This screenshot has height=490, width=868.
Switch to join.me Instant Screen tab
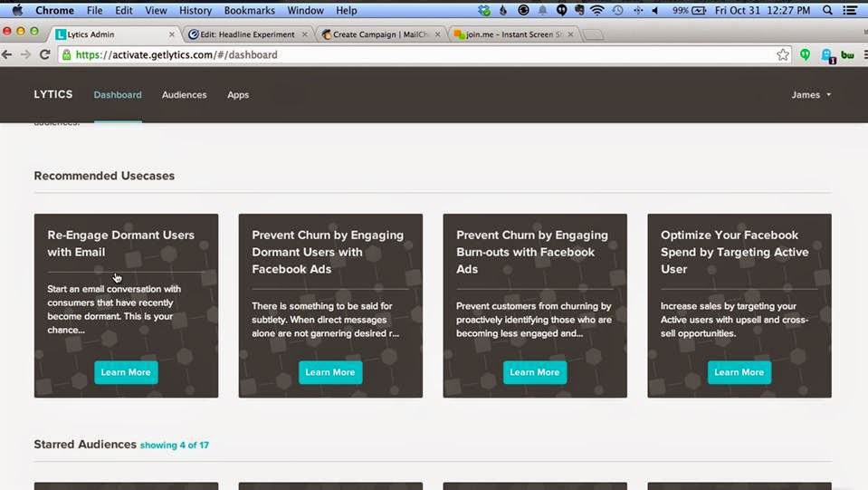[x=512, y=34]
